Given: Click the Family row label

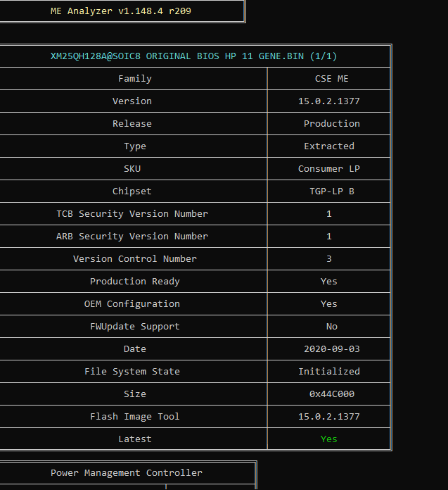Looking at the screenshot, I should tap(135, 79).
